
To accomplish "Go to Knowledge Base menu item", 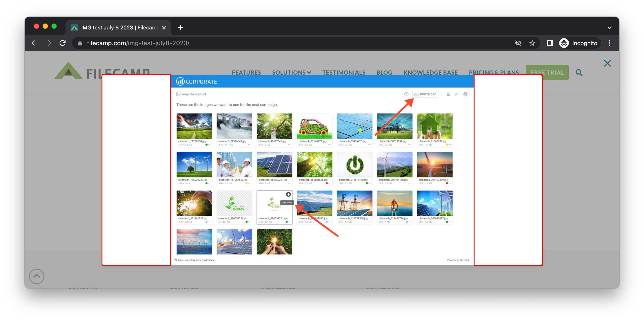I will coord(430,72).
